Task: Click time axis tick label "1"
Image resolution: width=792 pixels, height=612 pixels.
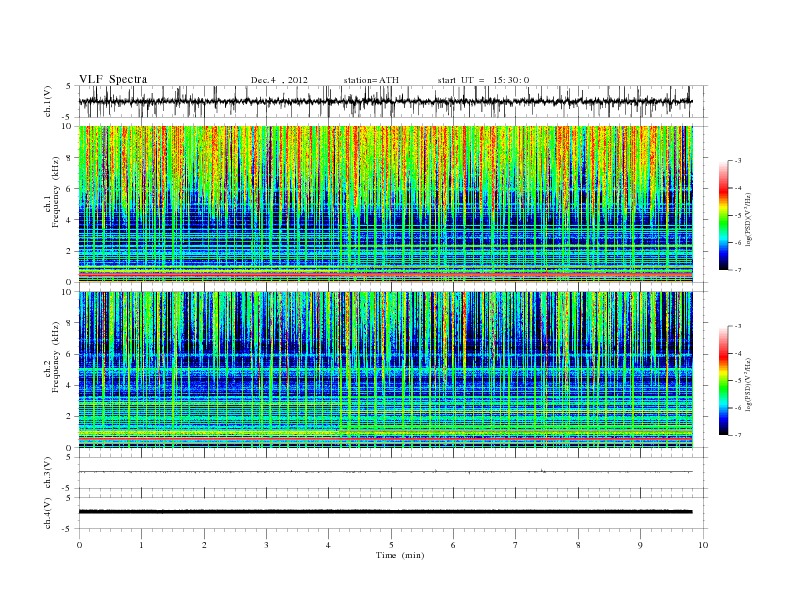Action: coord(142,545)
